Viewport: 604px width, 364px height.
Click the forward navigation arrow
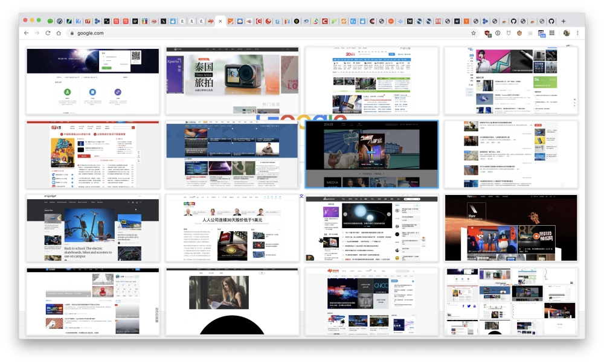[37, 33]
